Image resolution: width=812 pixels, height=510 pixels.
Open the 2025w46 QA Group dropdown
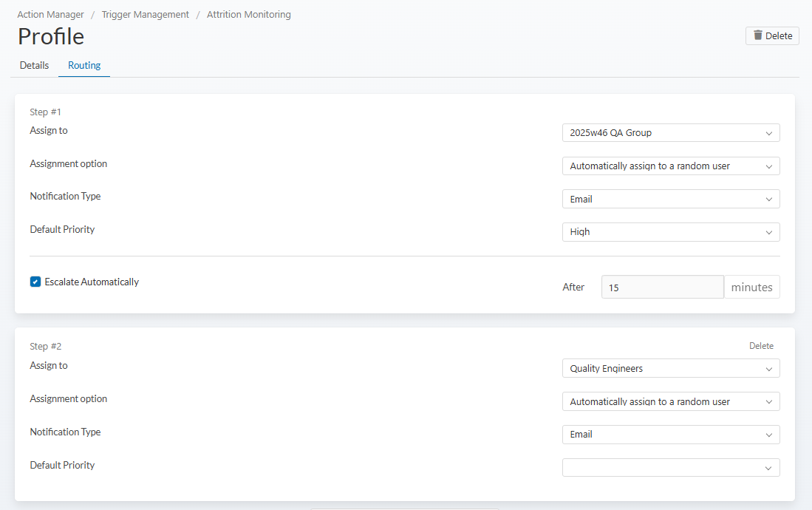[x=670, y=133]
